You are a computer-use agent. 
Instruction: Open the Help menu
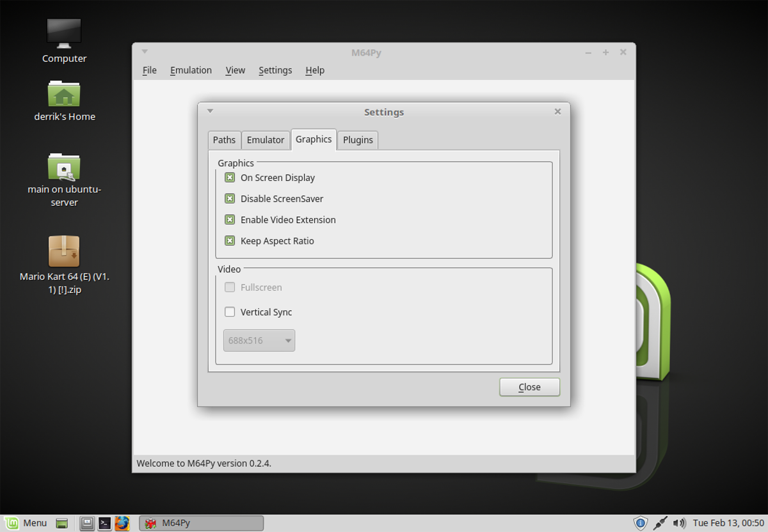click(315, 70)
